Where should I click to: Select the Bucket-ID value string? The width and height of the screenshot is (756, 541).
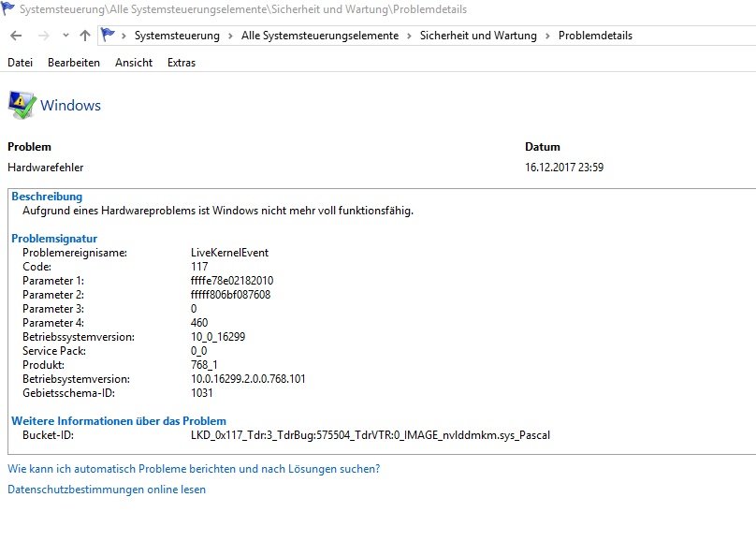click(371, 435)
